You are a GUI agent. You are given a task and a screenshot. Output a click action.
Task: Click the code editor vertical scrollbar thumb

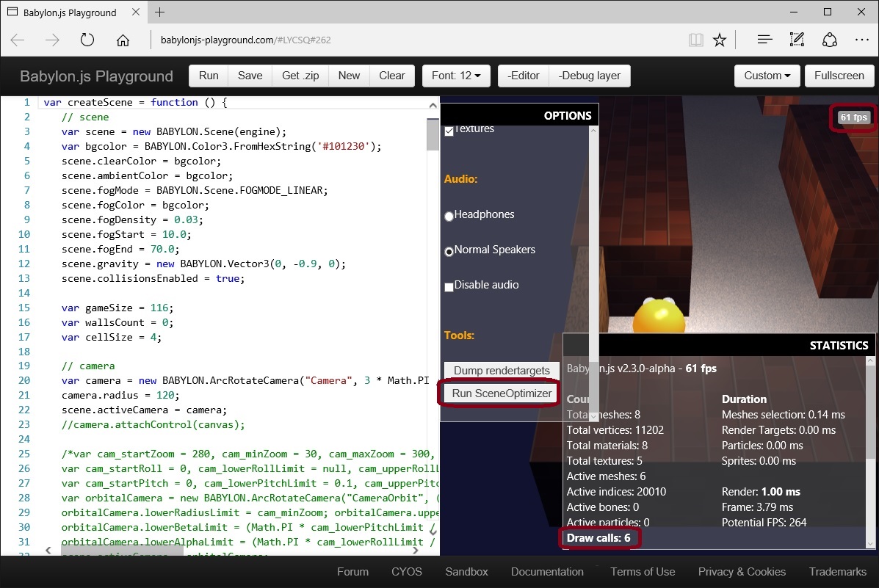pyautogui.click(x=433, y=134)
